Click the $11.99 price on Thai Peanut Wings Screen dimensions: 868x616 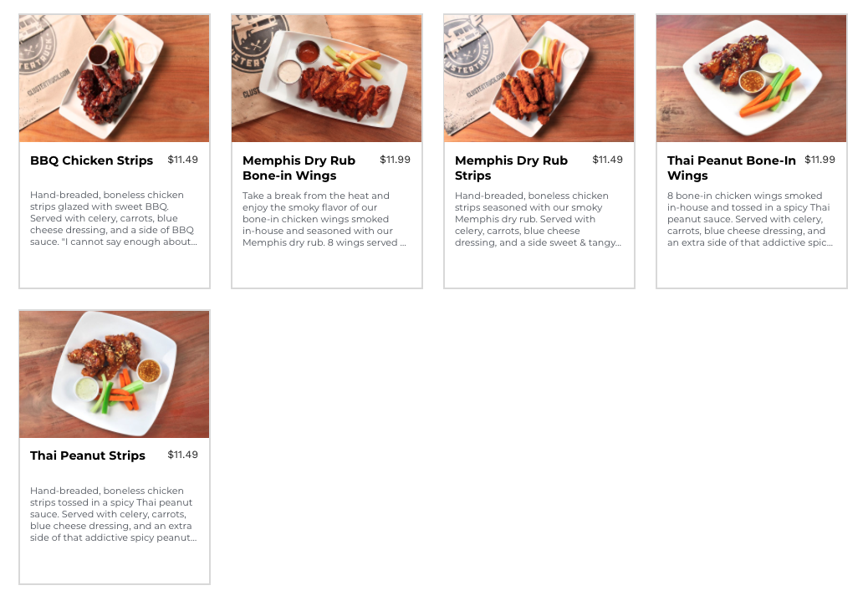819,160
